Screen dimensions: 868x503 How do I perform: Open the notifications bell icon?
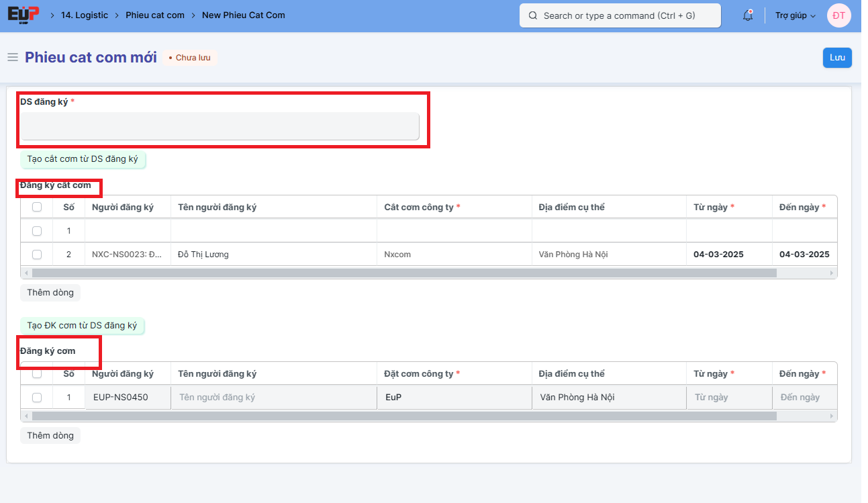(748, 15)
